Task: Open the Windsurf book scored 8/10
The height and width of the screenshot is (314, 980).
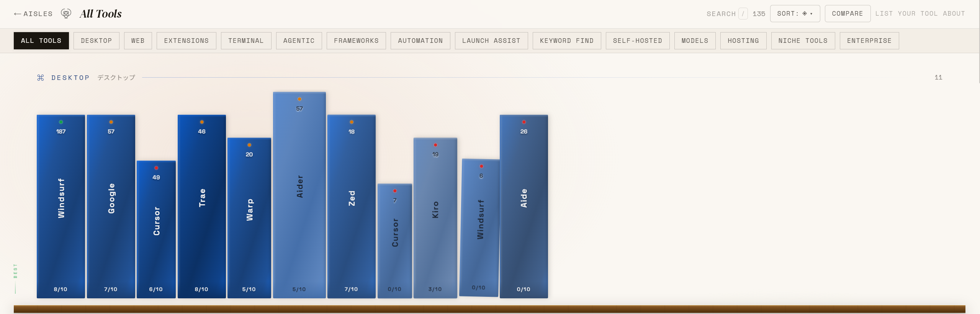Action: (x=61, y=207)
